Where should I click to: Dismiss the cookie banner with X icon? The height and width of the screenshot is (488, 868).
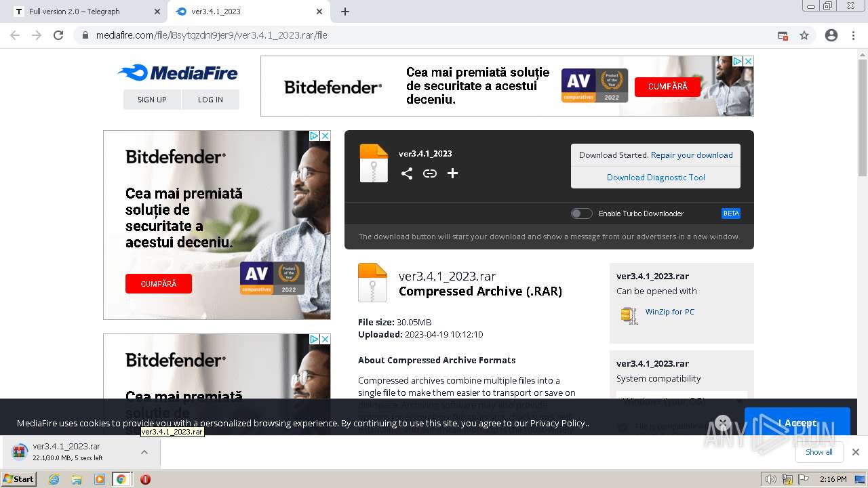pyautogui.click(x=723, y=423)
